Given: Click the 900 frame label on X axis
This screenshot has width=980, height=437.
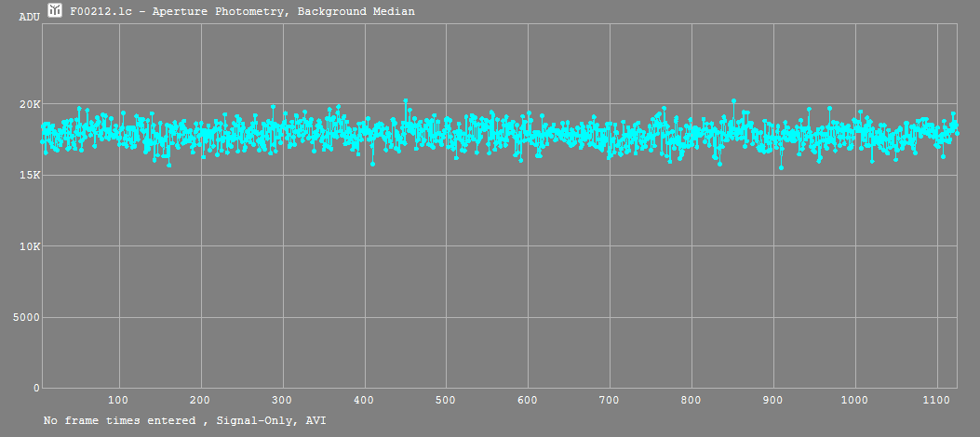Looking at the screenshot, I should (772, 400).
